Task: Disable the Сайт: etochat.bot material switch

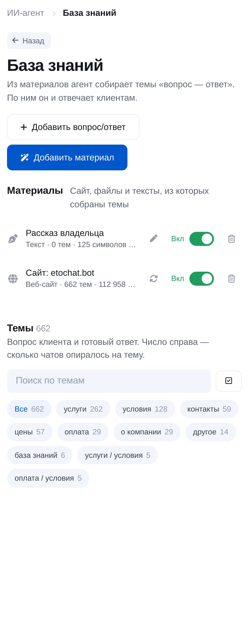Action: pos(202,279)
